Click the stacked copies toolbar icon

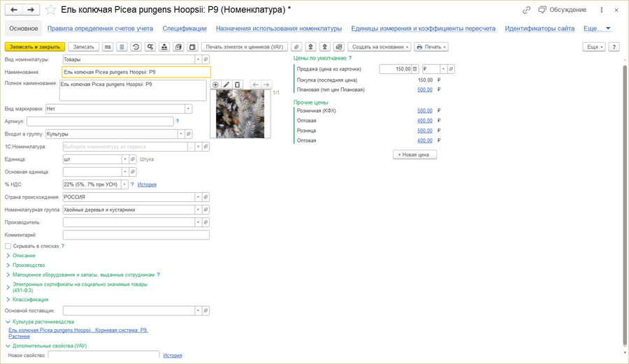178,47
